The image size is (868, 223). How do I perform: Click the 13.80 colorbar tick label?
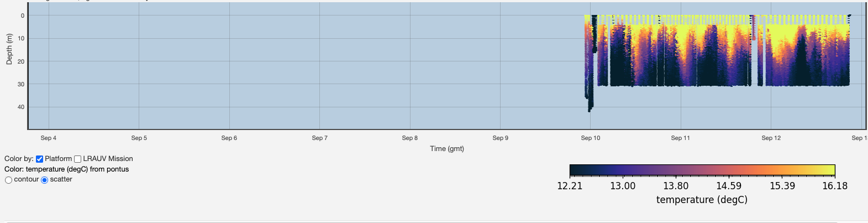(x=676, y=186)
